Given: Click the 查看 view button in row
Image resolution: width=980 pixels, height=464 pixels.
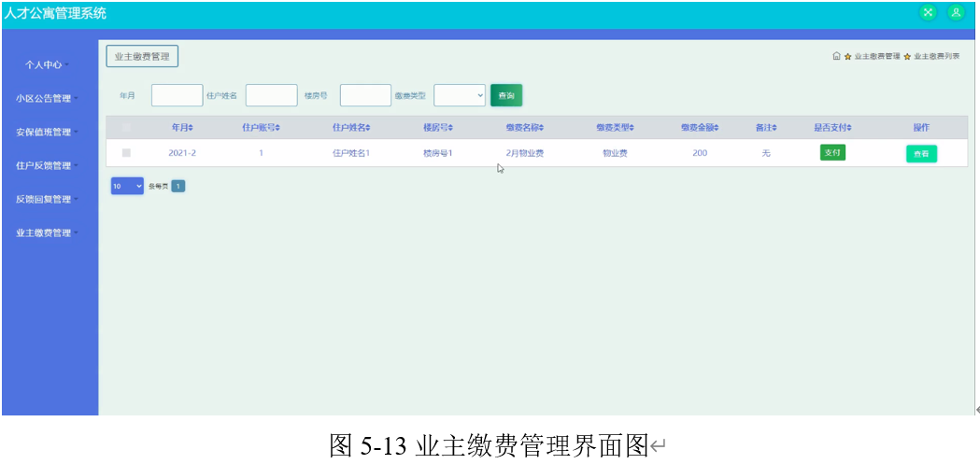Looking at the screenshot, I should 921,154.
